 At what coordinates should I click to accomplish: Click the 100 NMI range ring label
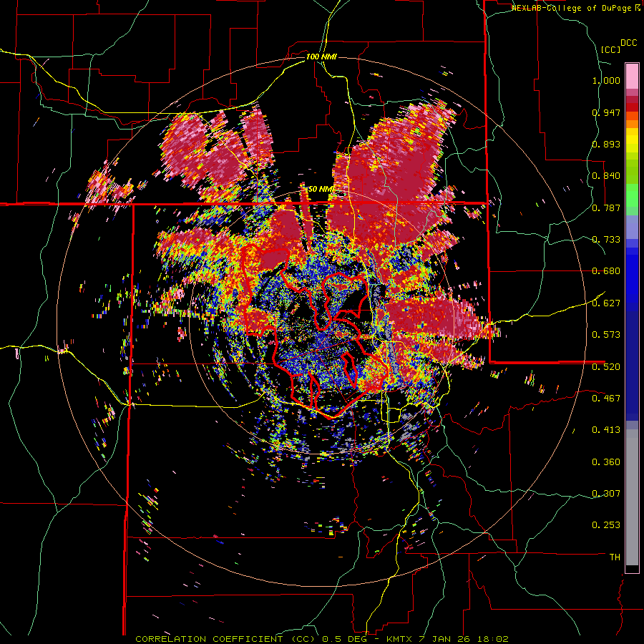tap(321, 57)
